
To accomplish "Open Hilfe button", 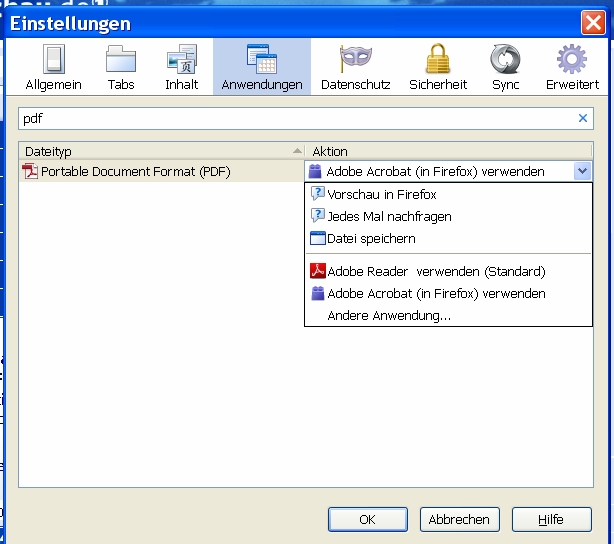I will pos(551,519).
